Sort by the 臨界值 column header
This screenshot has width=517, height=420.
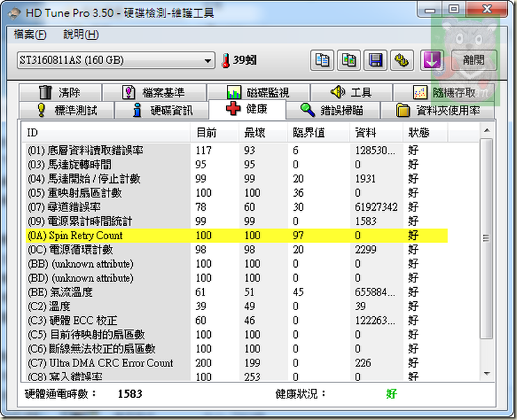319,133
